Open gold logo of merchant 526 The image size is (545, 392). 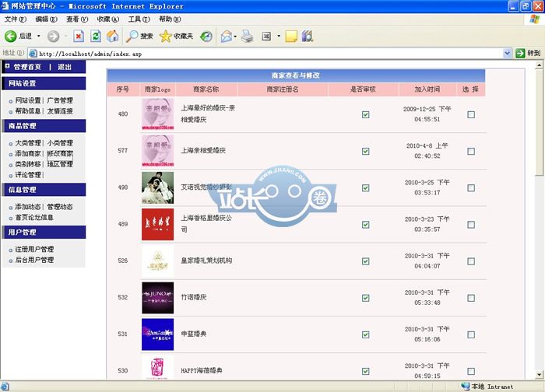point(157,261)
